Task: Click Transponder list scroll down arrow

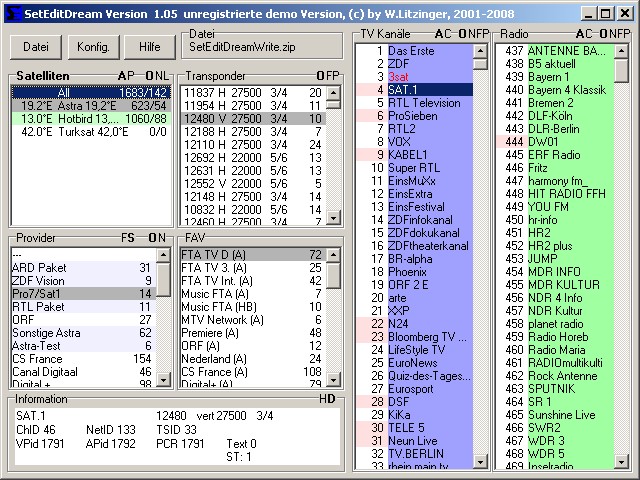Action: 333,218
